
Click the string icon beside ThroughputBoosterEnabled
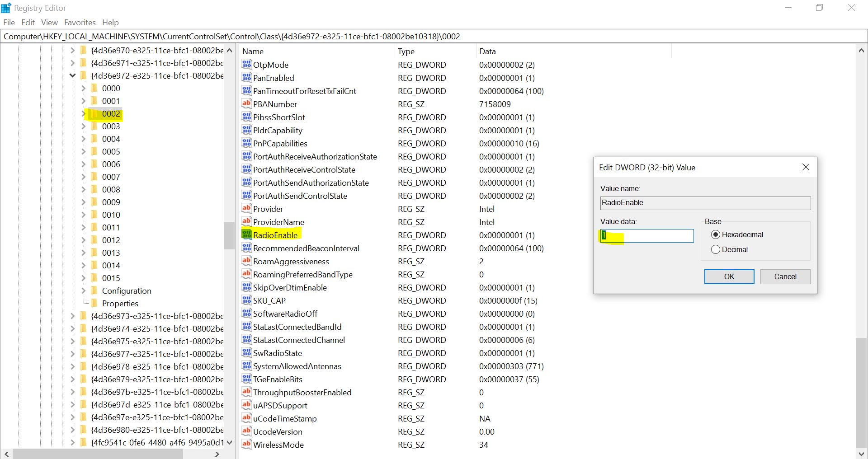coord(246,392)
